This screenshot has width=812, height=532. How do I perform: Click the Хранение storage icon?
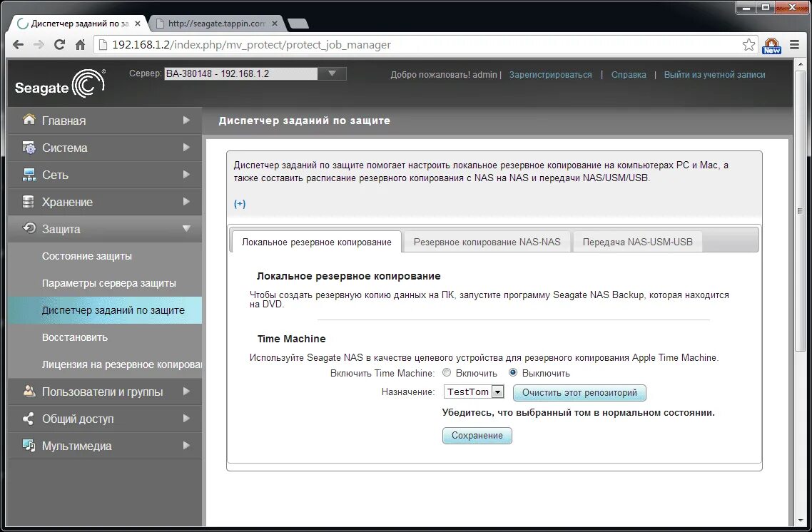click(x=29, y=201)
